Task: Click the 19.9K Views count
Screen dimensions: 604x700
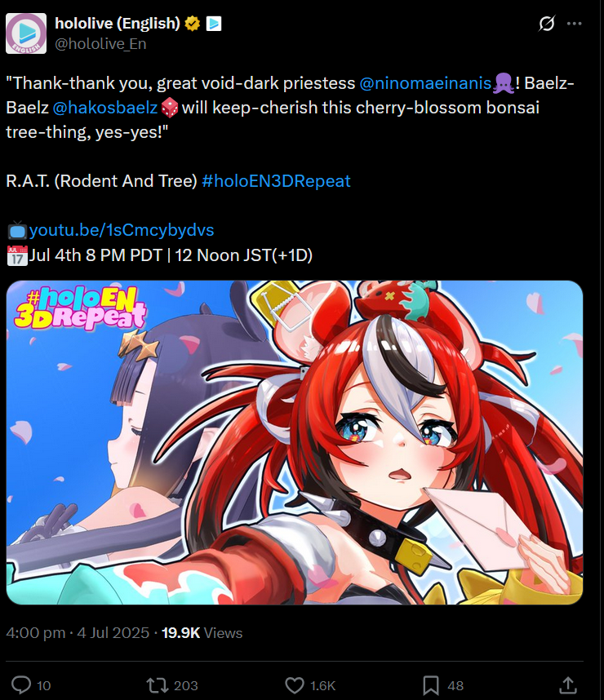Action: pyautogui.click(x=202, y=632)
